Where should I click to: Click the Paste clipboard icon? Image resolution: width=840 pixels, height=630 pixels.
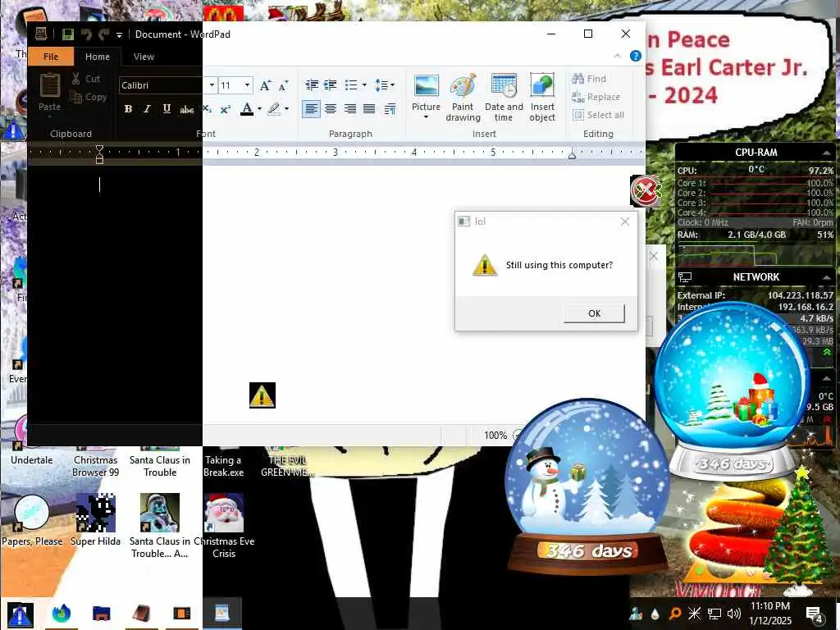(x=50, y=86)
